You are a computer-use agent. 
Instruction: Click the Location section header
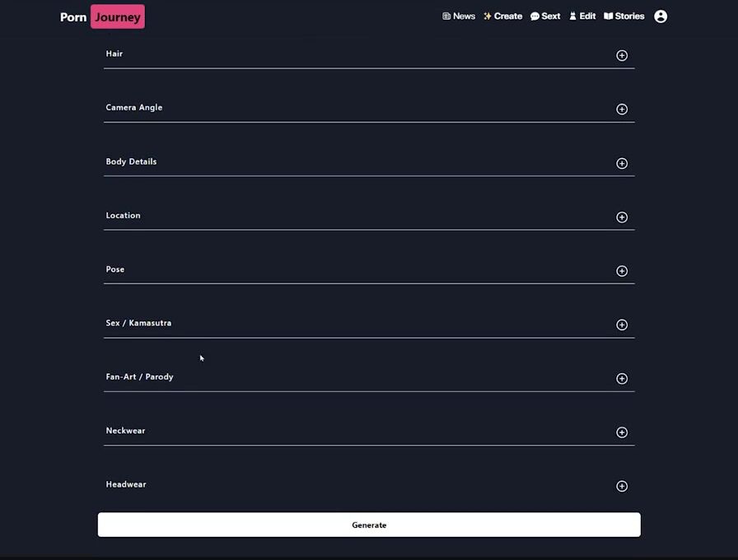[x=123, y=215]
